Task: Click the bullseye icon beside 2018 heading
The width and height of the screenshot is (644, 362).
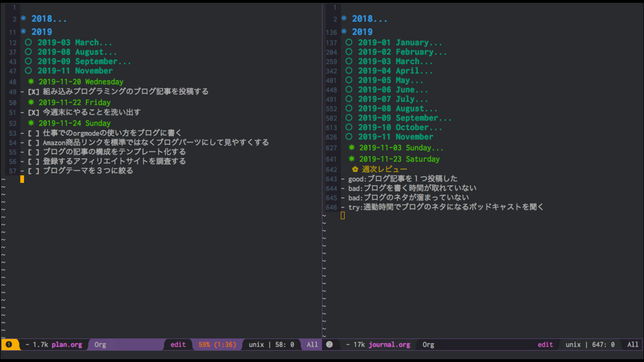Action: click(23, 18)
